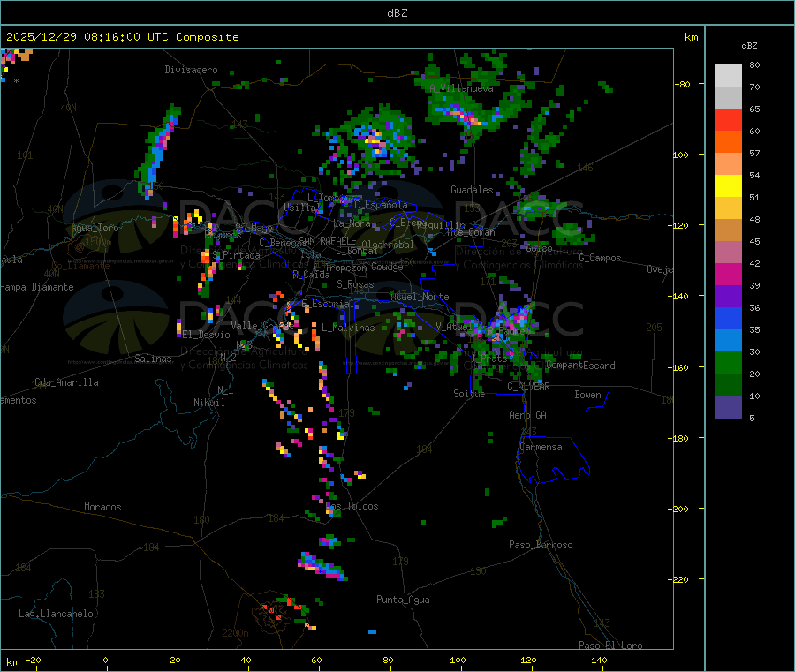Click the dBZ title at top
This screenshot has height=672, width=795.
397,13
